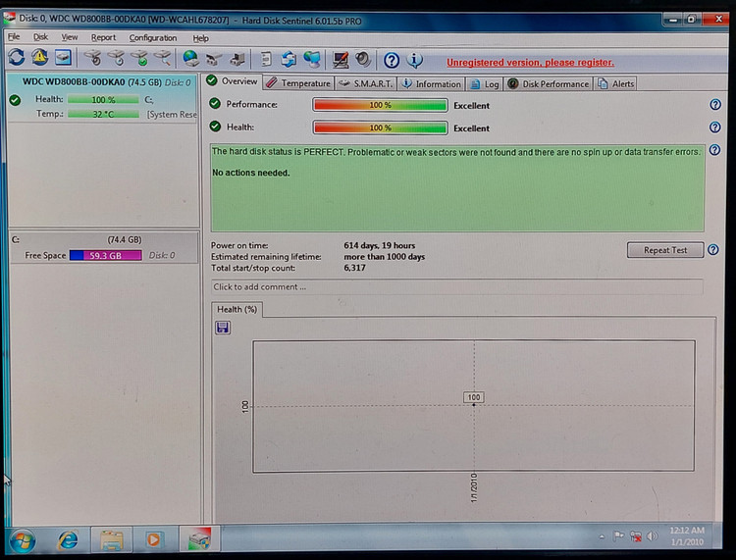The width and height of the screenshot is (736, 560).
Task: Select the Overview tab
Action: point(233,81)
